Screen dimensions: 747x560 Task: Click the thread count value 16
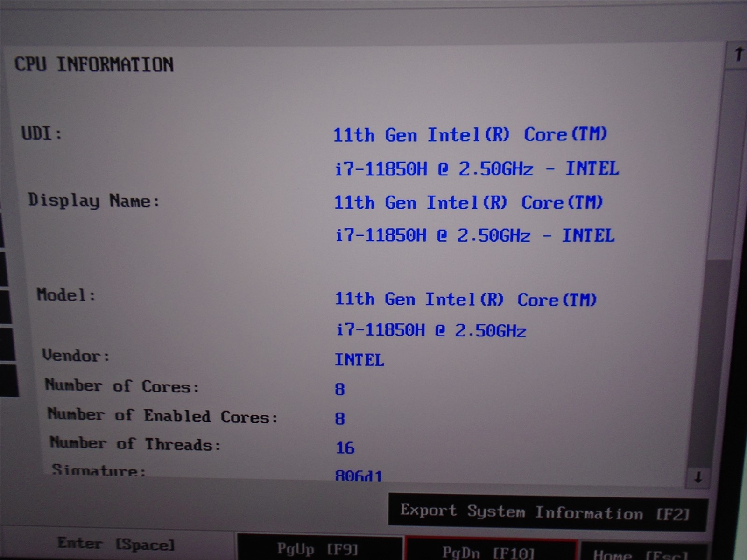click(345, 448)
